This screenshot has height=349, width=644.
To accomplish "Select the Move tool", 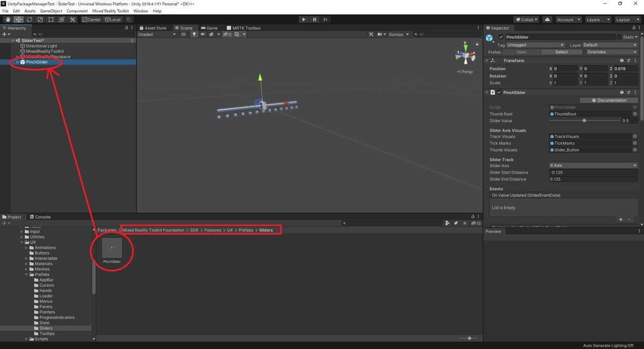I will (x=18, y=20).
